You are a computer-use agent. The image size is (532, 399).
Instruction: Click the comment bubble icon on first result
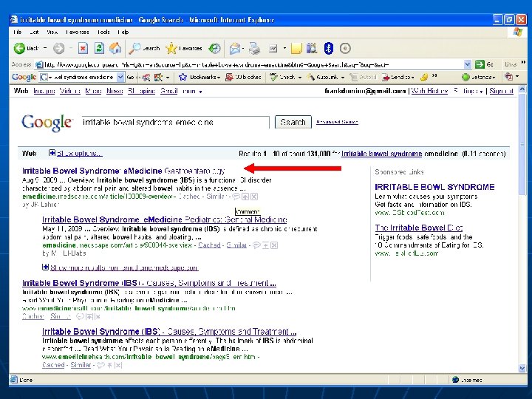coord(236,197)
